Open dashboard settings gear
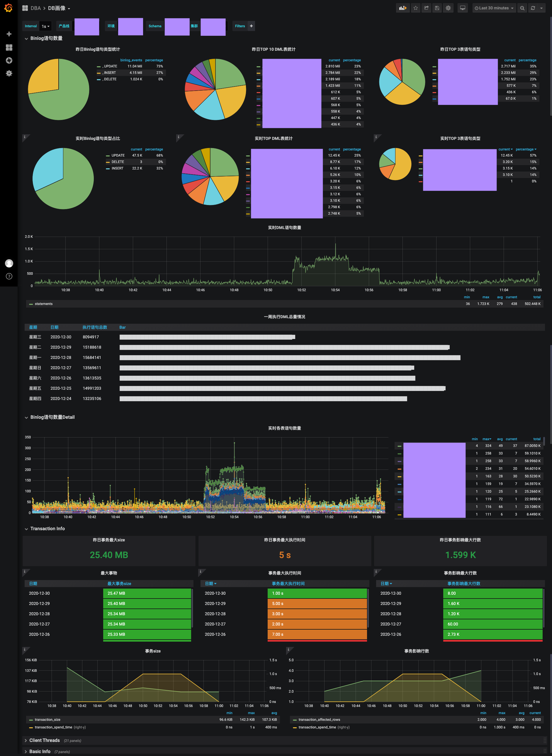Image resolution: width=552 pixels, height=756 pixels. coord(448,8)
